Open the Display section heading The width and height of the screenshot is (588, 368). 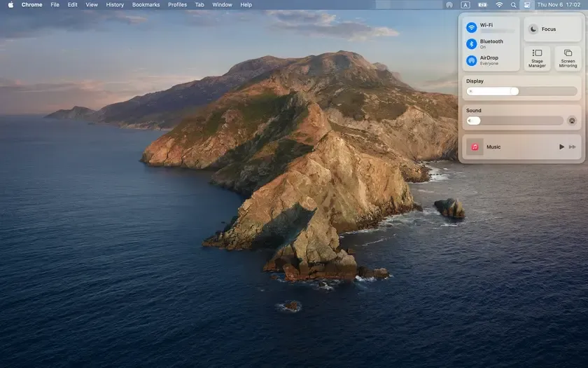[475, 81]
